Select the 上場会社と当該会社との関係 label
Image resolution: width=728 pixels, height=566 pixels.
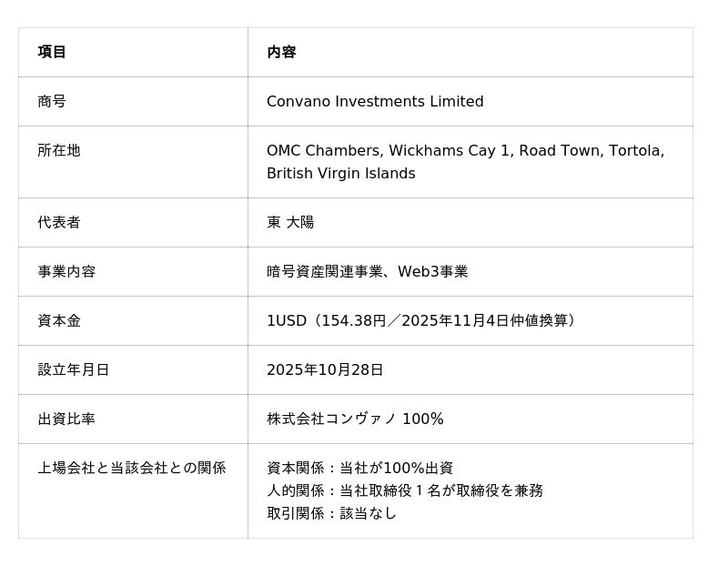tap(132, 468)
